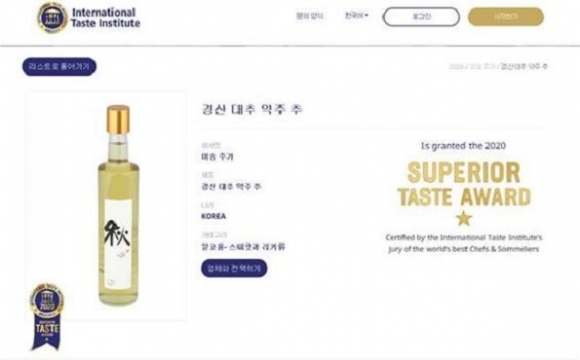
Task: Open the inquiry link in top navigation
Action: coord(310,16)
